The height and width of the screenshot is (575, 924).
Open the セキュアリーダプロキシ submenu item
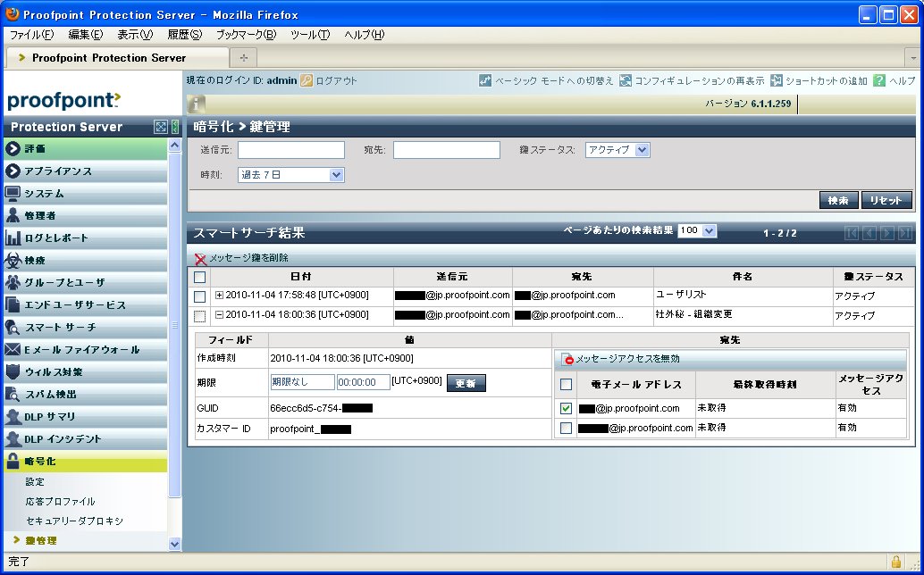pos(74,521)
